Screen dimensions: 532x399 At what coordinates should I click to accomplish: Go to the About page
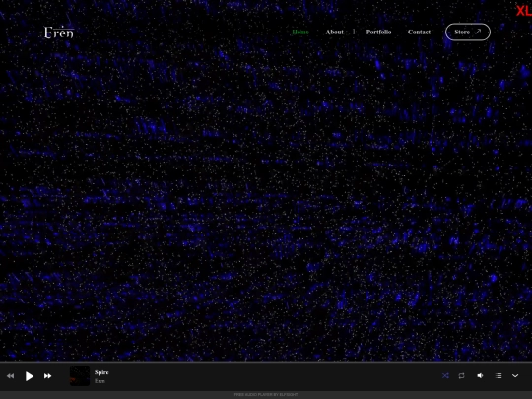tap(335, 32)
